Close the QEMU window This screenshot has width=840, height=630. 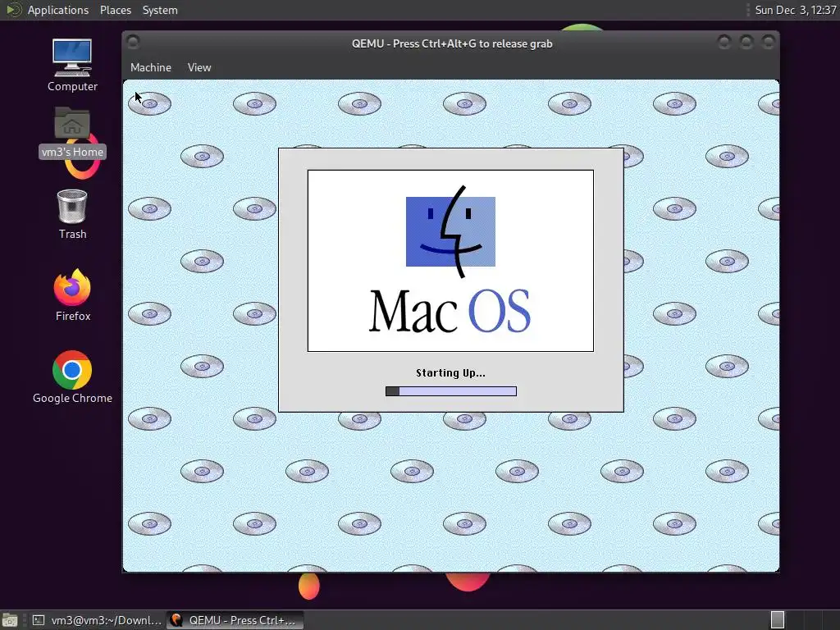tap(768, 42)
